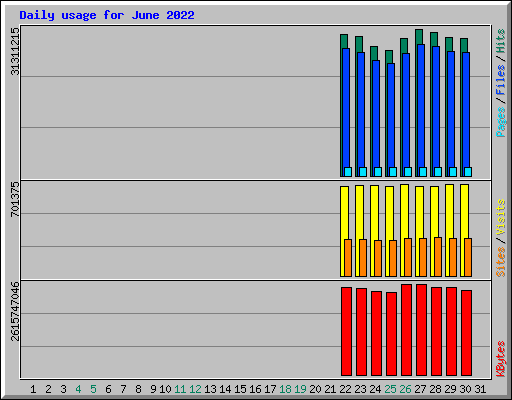Click the cyan pages bar for day 24
512x400 pixels.
click(x=378, y=172)
